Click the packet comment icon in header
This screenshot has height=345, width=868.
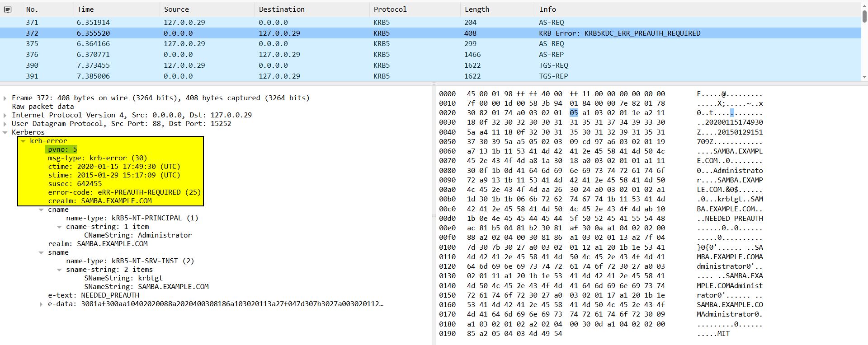[x=8, y=9]
